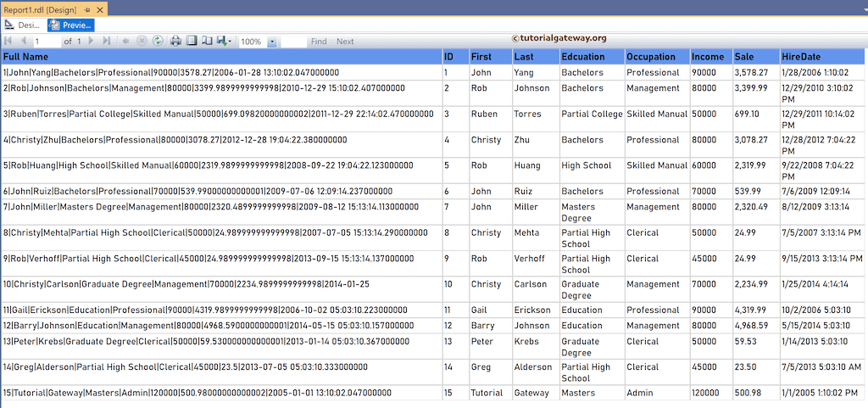868x408 pixels.
Task: Click the Partial College education cell
Action: [593, 119]
